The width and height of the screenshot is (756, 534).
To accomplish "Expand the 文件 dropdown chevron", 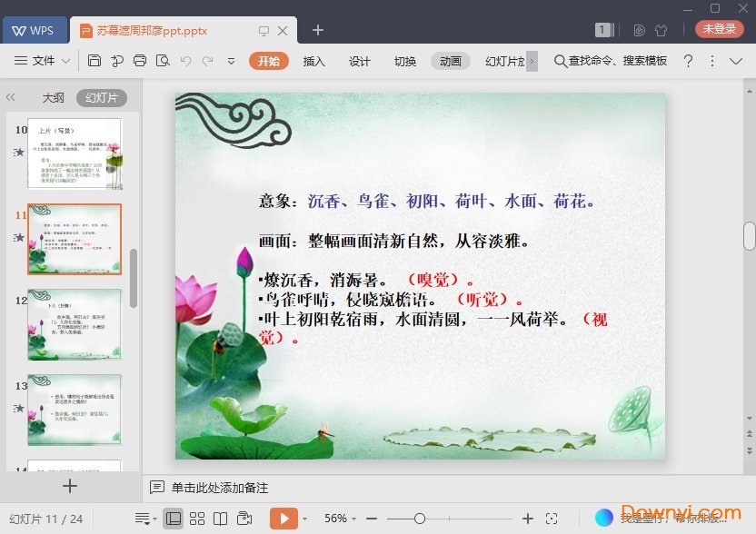I will [66, 61].
